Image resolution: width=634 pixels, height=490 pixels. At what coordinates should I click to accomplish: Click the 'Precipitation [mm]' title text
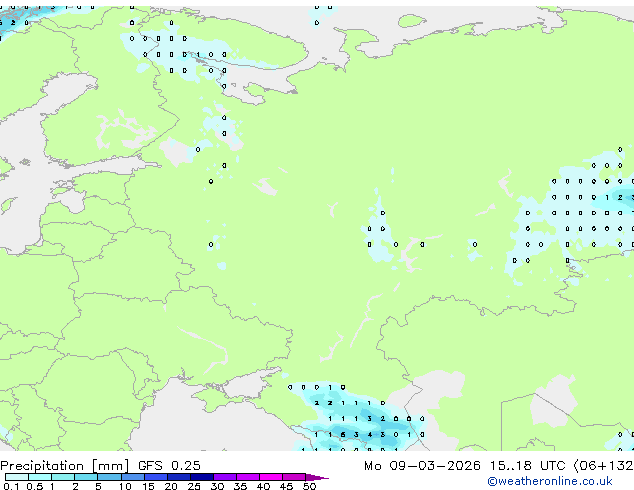pyautogui.click(x=65, y=466)
